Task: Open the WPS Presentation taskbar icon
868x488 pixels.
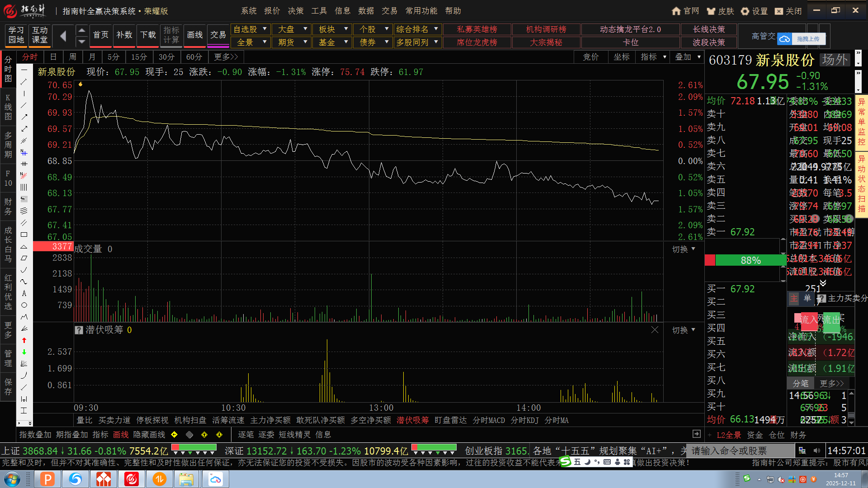Action: click(x=47, y=479)
